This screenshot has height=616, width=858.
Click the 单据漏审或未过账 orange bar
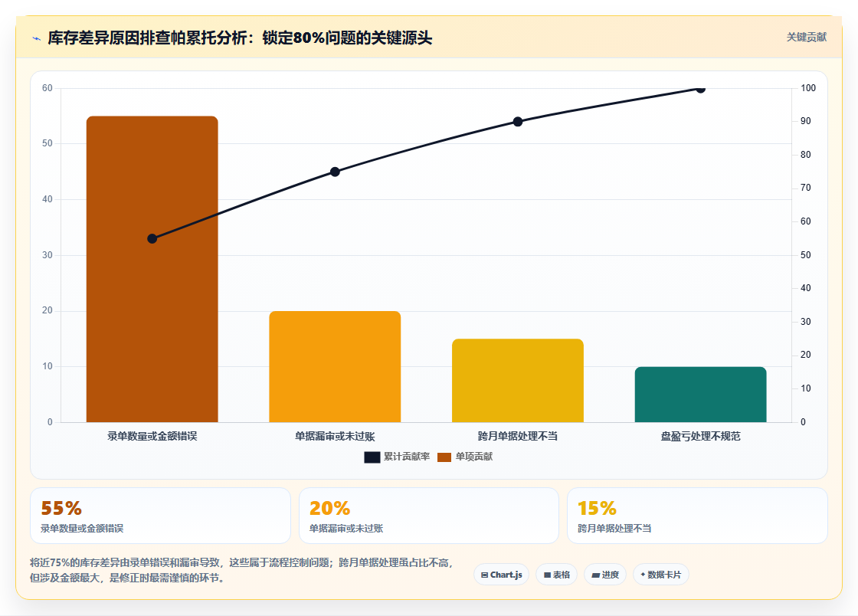pyautogui.click(x=335, y=366)
